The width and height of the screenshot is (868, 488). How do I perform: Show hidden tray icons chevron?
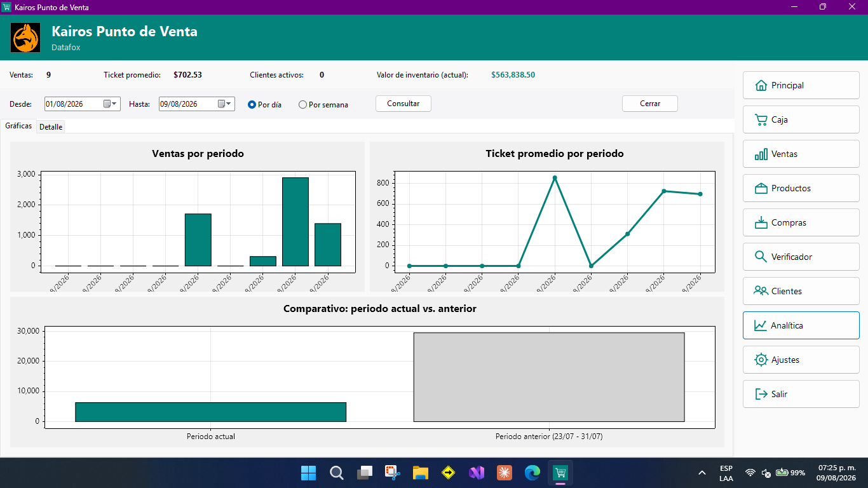pos(702,473)
